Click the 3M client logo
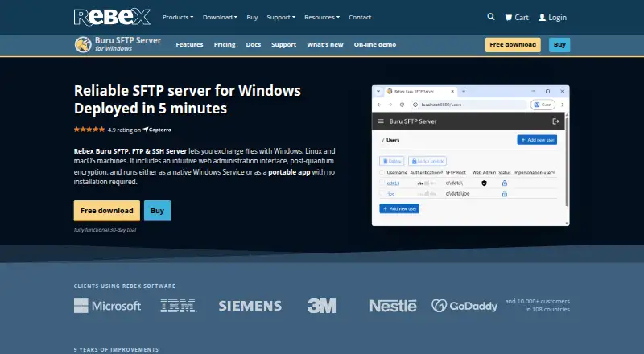The image size is (644, 354). click(322, 306)
